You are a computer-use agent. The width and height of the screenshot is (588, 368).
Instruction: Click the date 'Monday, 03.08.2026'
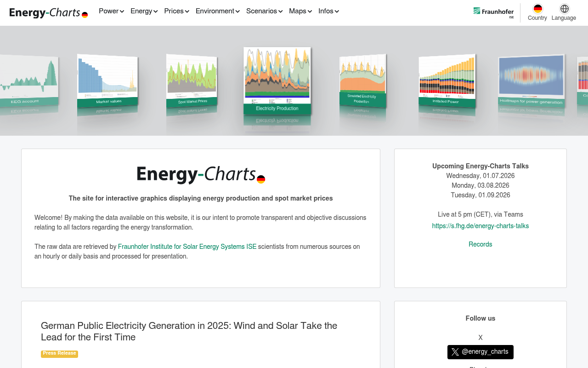click(x=481, y=185)
